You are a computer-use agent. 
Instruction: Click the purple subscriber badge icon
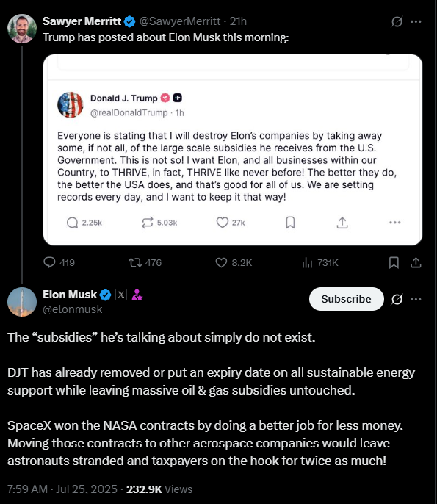click(x=137, y=295)
